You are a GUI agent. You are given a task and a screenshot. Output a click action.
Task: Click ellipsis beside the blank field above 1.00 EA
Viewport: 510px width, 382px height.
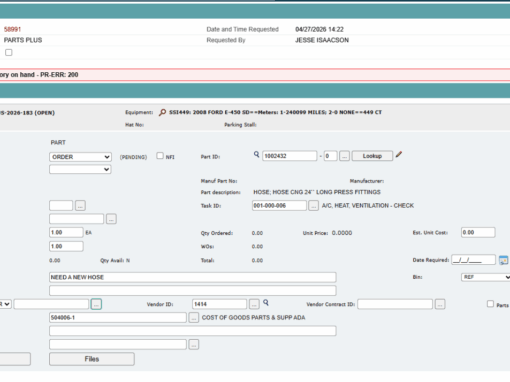111,219
